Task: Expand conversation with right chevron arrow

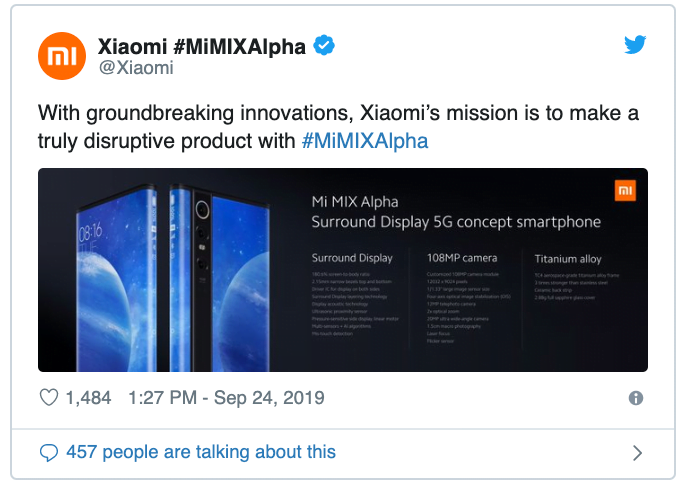Action: tap(637, 453)
